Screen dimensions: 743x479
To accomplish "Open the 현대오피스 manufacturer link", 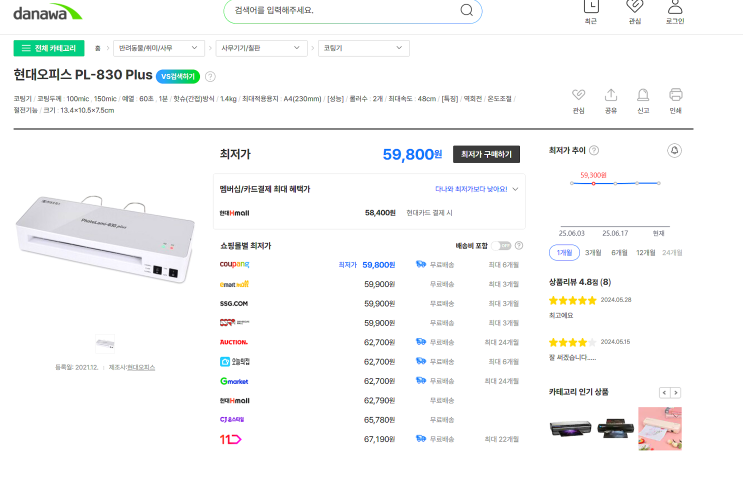I will point(141,368).
